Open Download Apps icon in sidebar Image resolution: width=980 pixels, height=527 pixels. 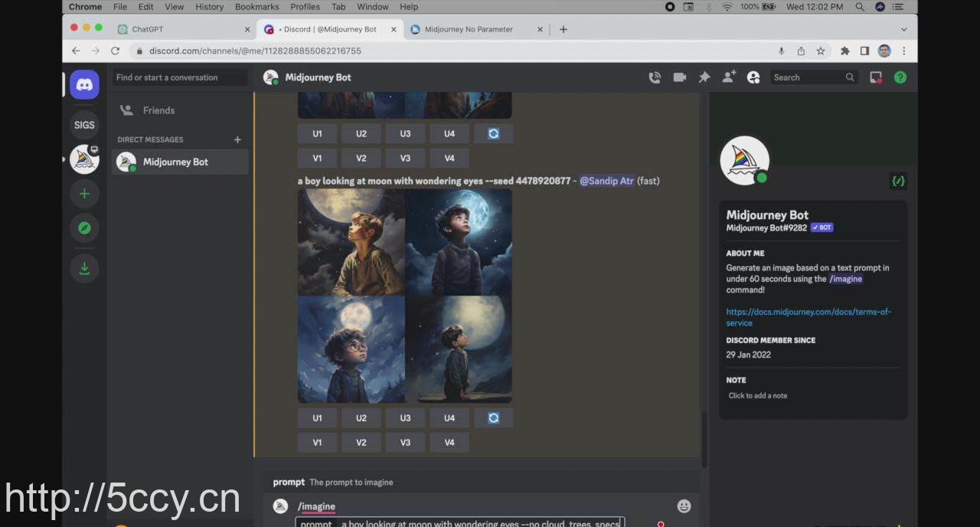click(84, 268)
